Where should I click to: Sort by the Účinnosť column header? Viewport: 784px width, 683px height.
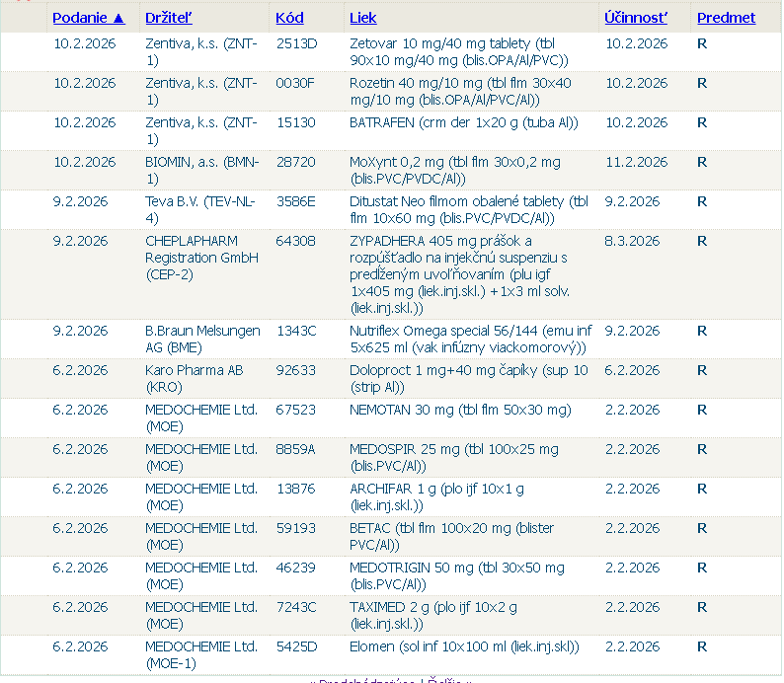(x=636, y=18)
